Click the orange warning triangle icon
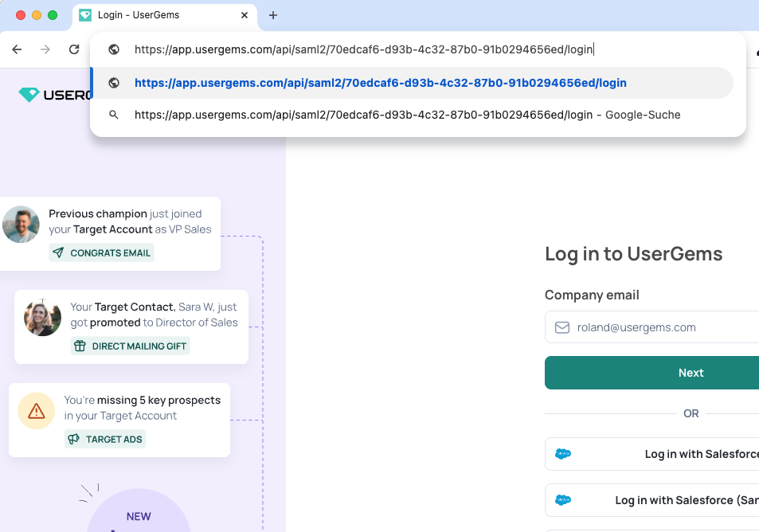Screen dimensions: 759x532 [x=37, y=411]
